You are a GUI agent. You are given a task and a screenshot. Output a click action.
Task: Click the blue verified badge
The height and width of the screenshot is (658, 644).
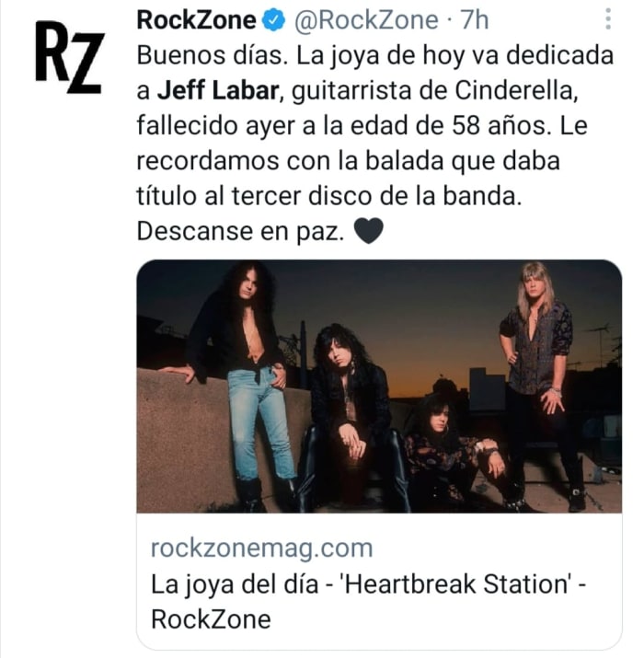click(273, 20)
